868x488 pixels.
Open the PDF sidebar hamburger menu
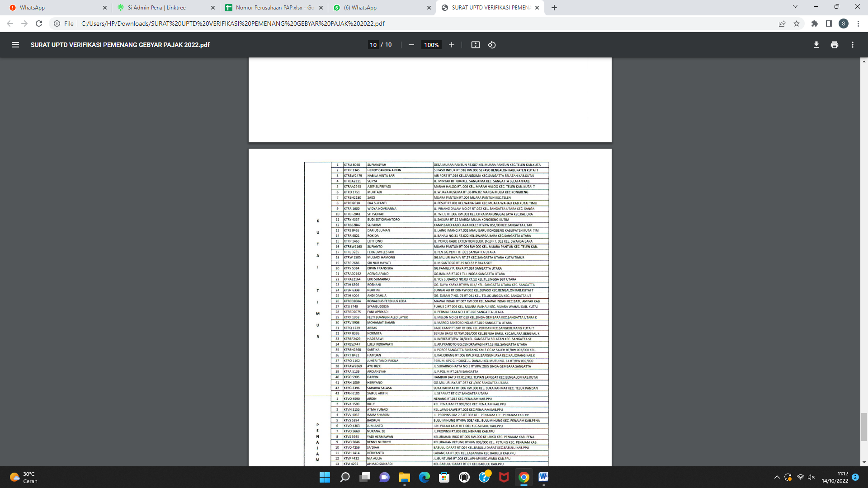(15, 45)
